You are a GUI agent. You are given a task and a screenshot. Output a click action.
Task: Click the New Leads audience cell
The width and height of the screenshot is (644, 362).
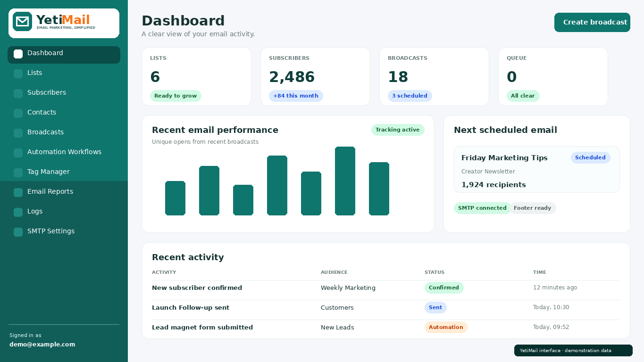(x=337, y=327)
